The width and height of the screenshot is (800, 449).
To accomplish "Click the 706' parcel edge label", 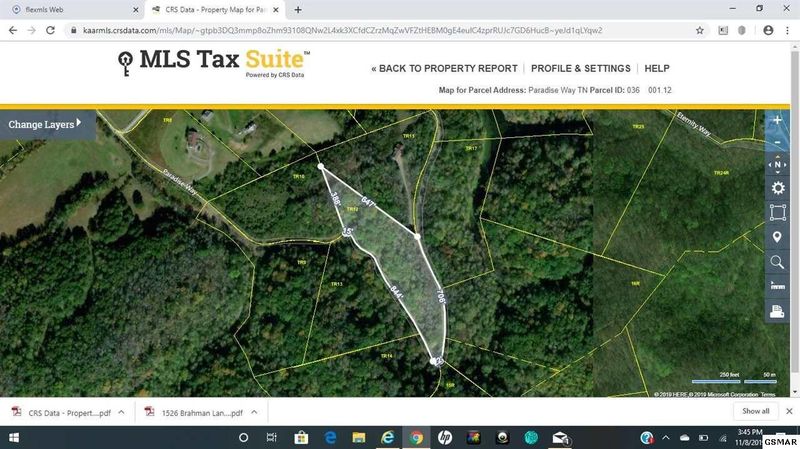I will coord(441,297).
